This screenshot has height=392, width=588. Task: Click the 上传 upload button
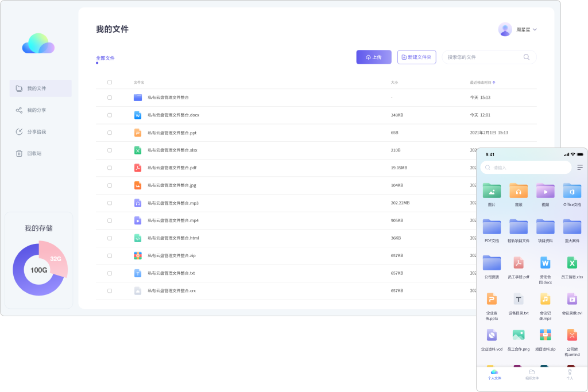coord(374,57)
